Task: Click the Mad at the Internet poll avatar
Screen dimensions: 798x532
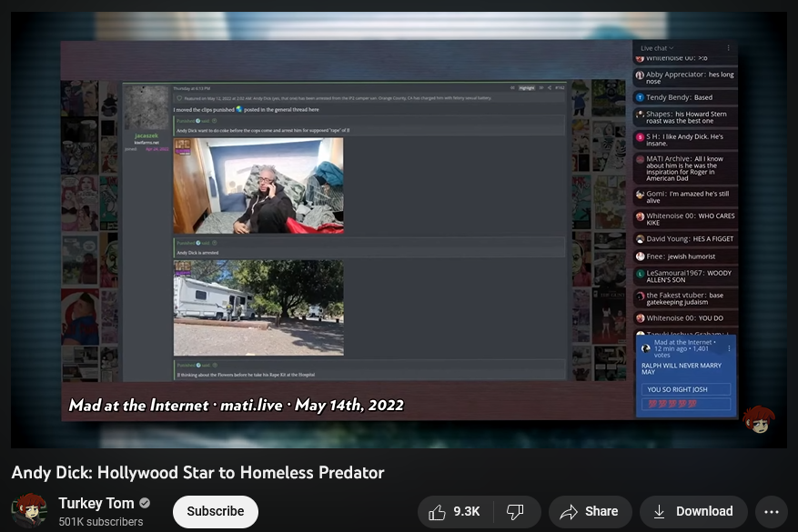Action: [646, 348]
